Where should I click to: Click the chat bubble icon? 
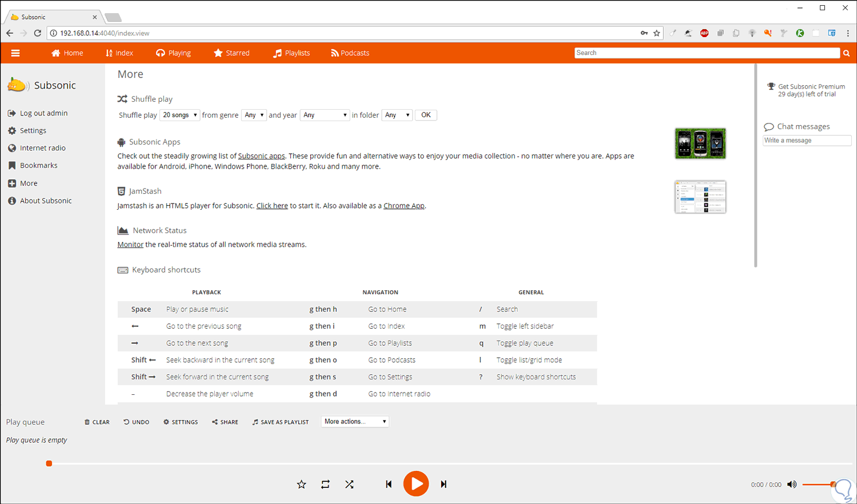tap(769, 127)
